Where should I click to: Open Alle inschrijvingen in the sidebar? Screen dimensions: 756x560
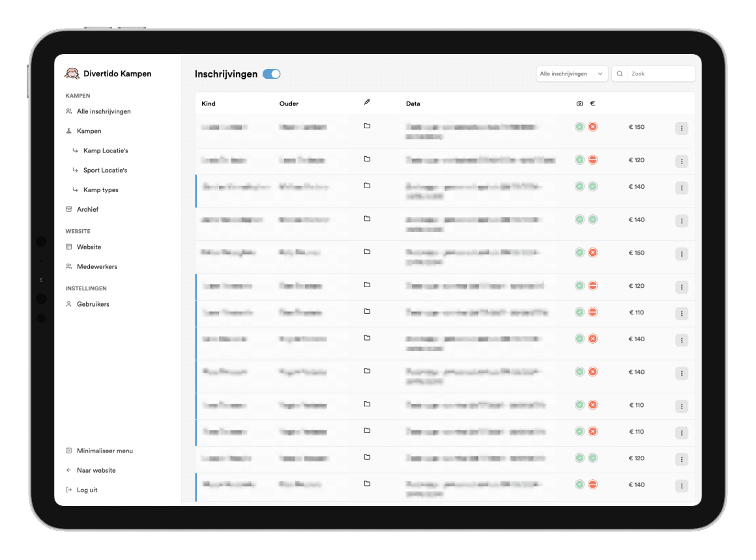pyautogui.click(x=104, y=111)
